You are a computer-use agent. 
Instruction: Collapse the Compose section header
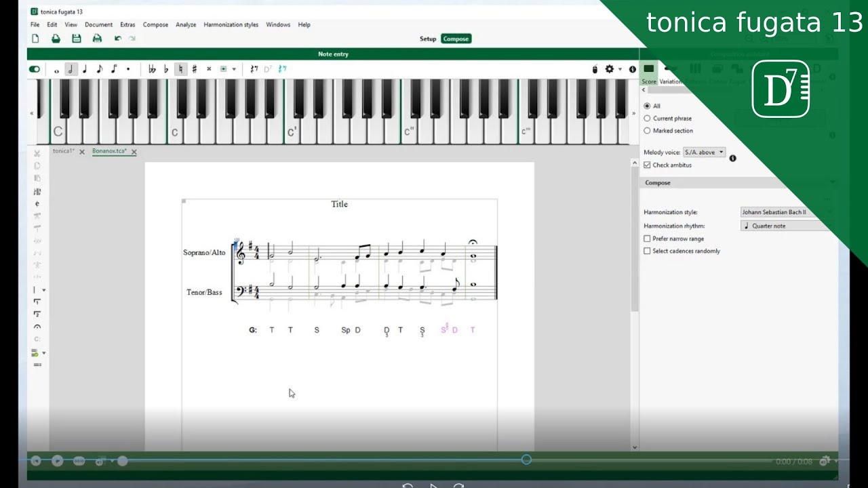pyautogui.click(x=739, y=183)
